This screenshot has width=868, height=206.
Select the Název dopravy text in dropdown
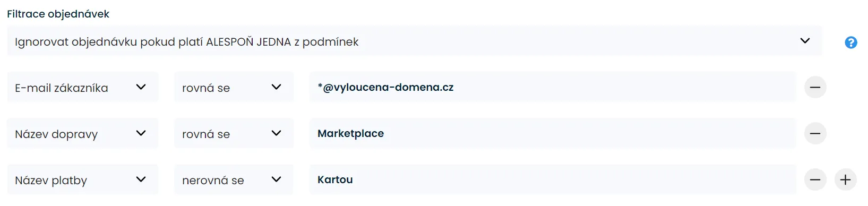[56, 134]
